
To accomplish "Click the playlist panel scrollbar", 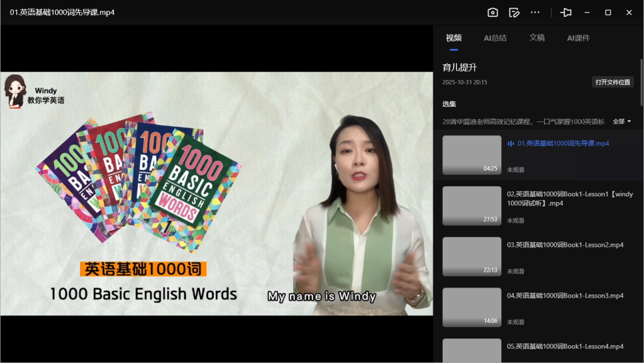I will 641,82.
